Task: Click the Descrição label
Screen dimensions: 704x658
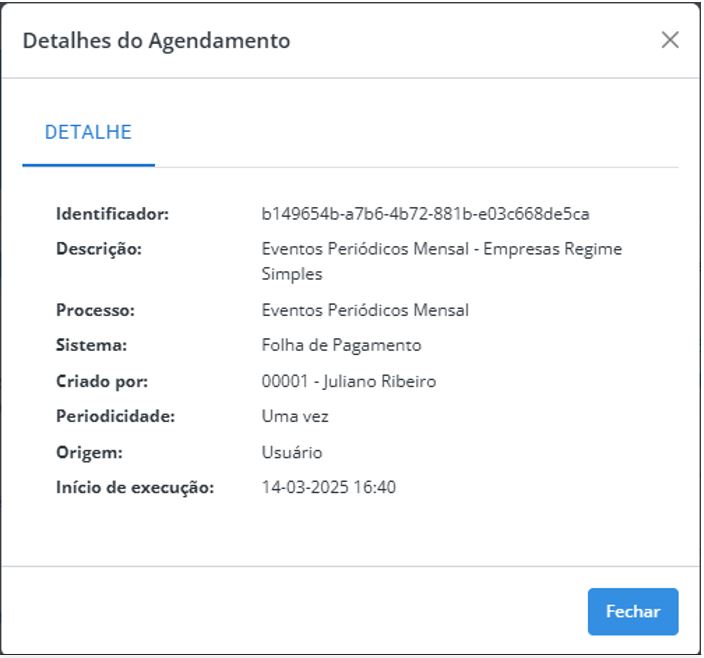Action: click(99, 249)
